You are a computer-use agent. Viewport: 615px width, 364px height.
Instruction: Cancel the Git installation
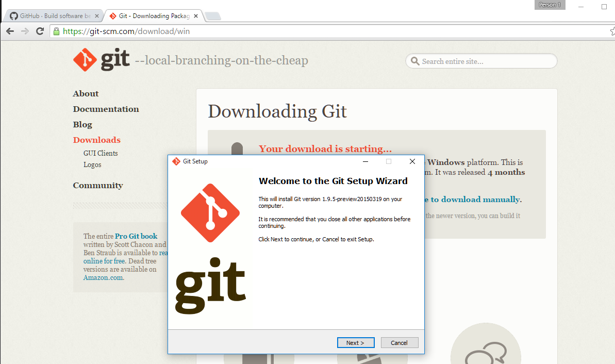[x=400, y=342]
